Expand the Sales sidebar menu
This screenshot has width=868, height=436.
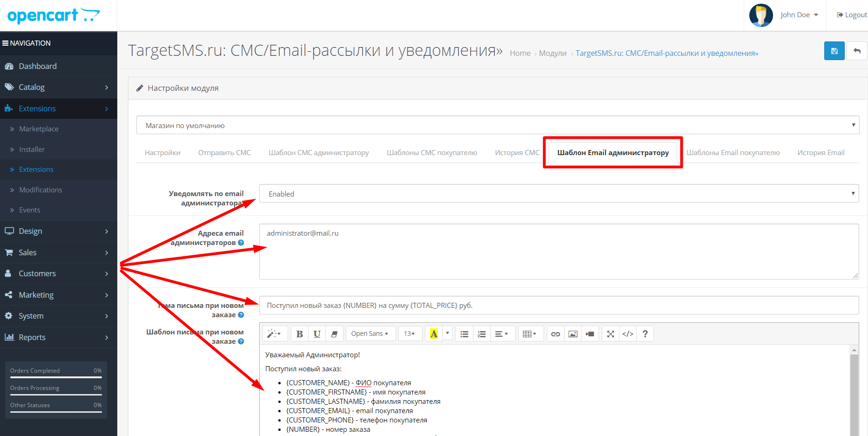point(59,252)
